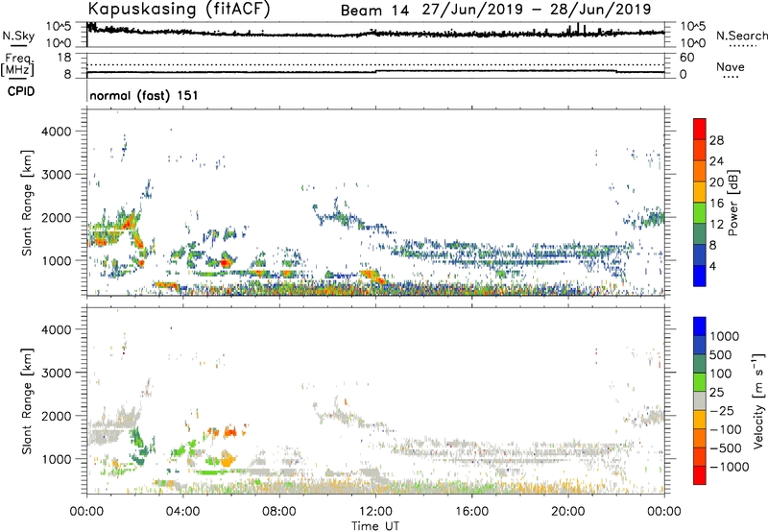Image resolution: width=768 pixels, height=532 pixels.
Task: Click the '4' Power colorbar tick label
Action: (x=712, y=266)
